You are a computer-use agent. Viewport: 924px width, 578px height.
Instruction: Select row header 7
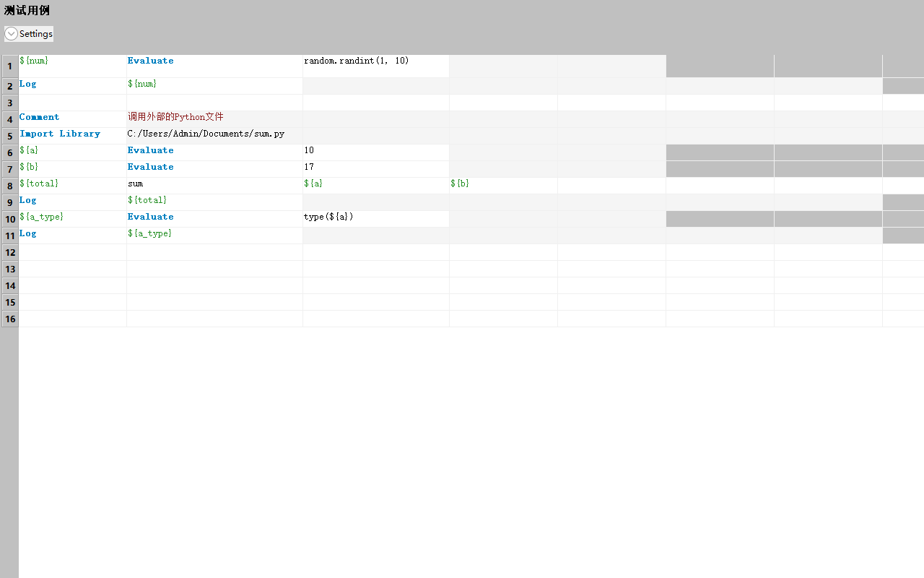click(10, 169)
